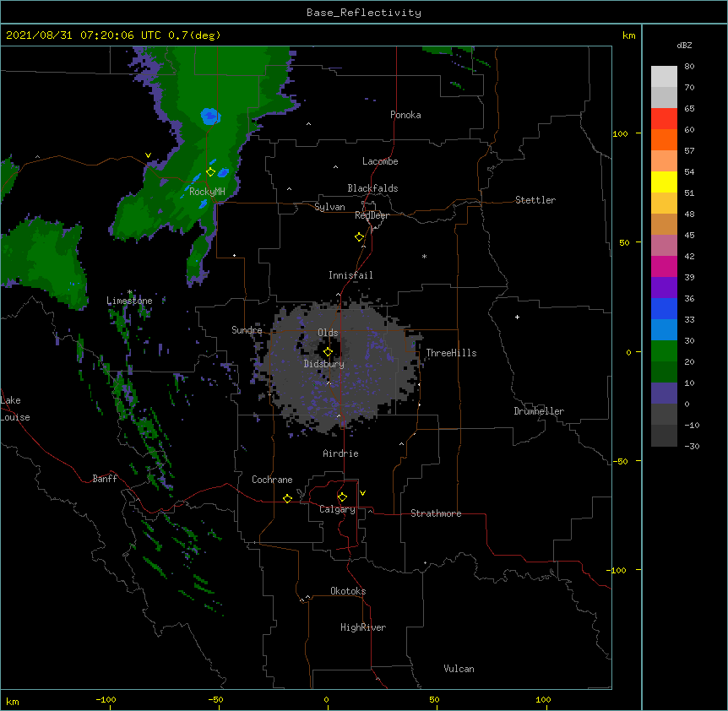The height and width of the screenshot is (711, 728).
Task: Click the yellow V marker northwest of RockyMH
Action: pyautogui.click(x=148, y=155)
